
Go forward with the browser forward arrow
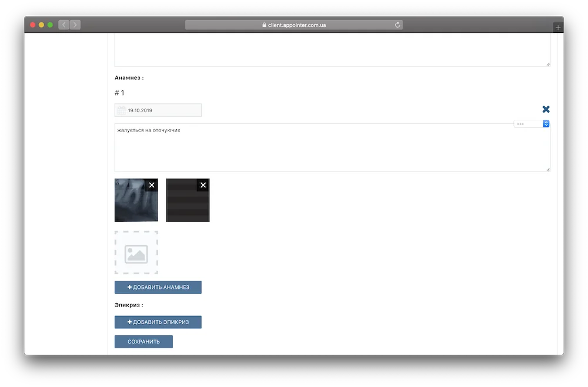tap(75, 25)
